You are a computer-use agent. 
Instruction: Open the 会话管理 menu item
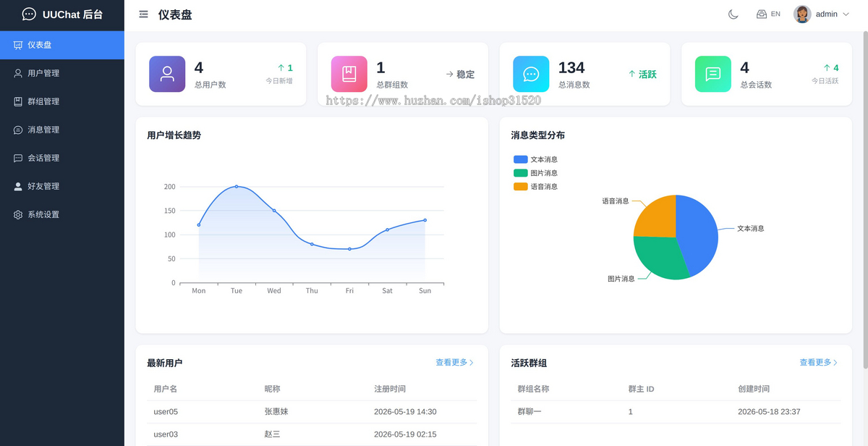pos(62,158)
